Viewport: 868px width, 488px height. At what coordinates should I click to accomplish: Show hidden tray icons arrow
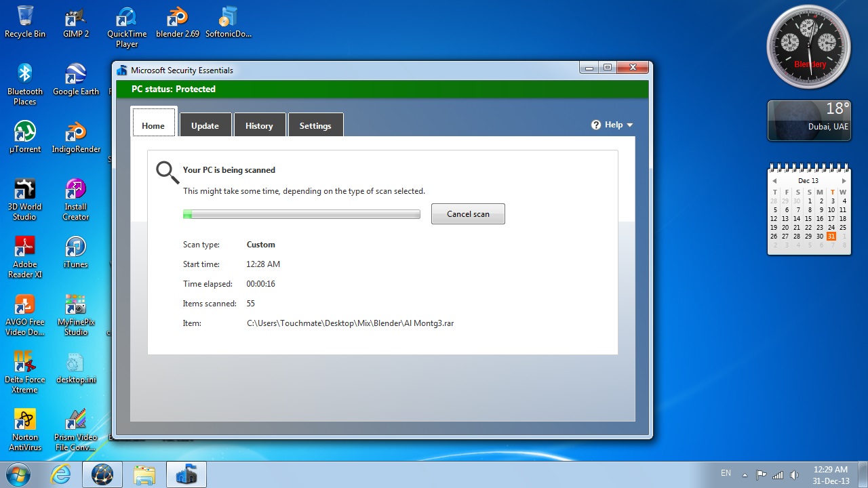click(745, 474)
